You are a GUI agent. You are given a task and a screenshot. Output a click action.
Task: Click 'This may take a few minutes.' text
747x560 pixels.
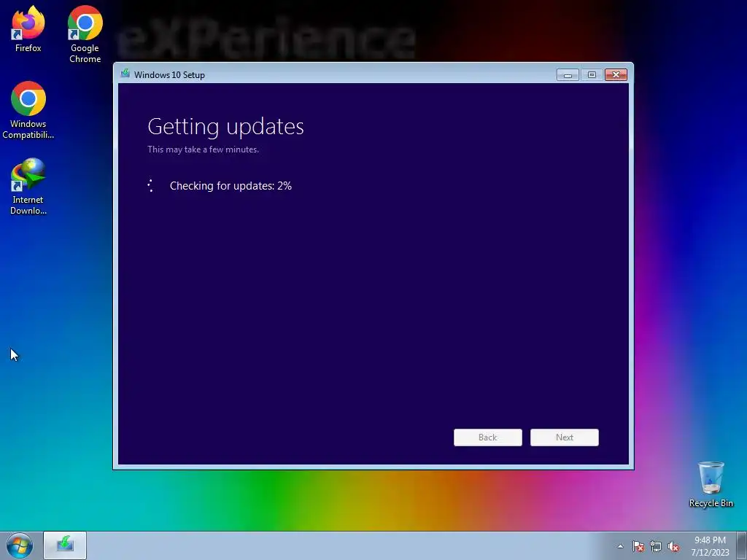pos(204,149)
